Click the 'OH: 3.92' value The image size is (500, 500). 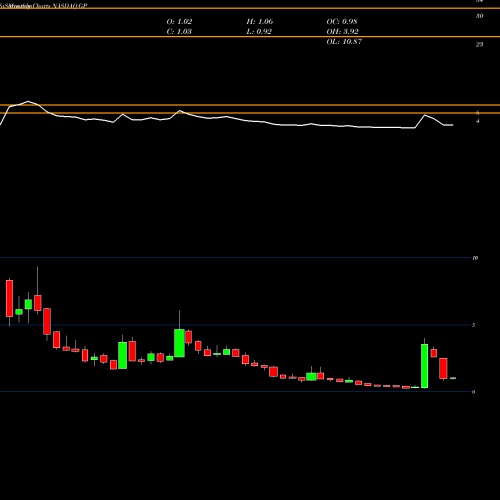click(342, 32)
